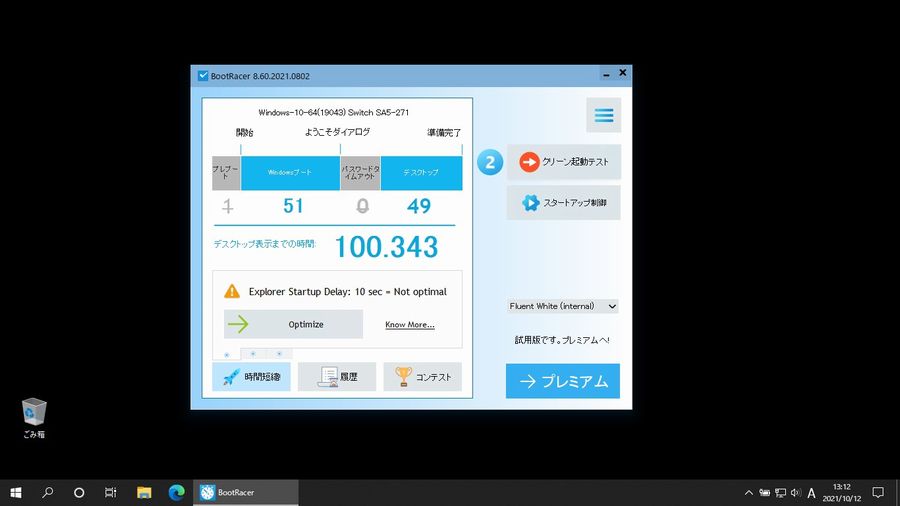
Task: Select the 時間短縮 tab
Action: pyautogui.click(x=251, y=377)
